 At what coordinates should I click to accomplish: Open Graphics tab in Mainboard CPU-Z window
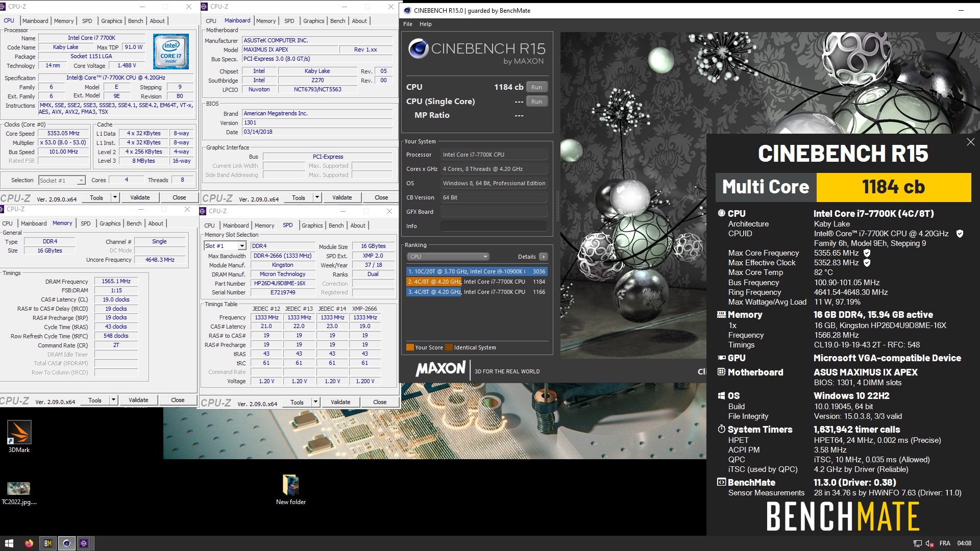tap(313, 21)
